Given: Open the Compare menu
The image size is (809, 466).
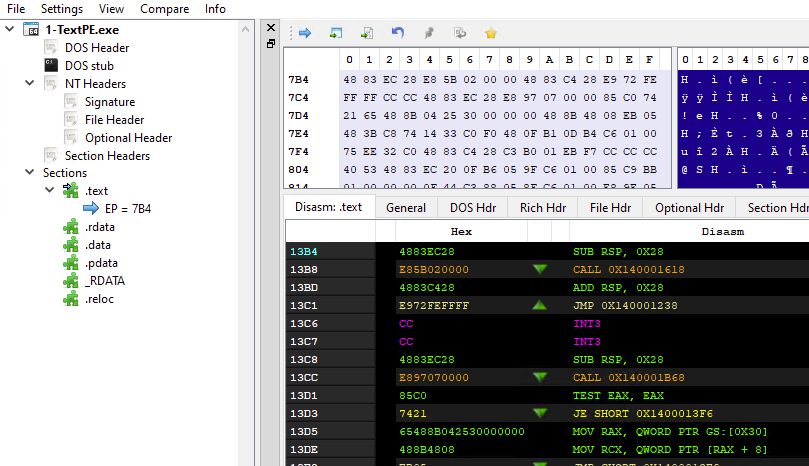Looking at the screenshot, I should [165, 9].
